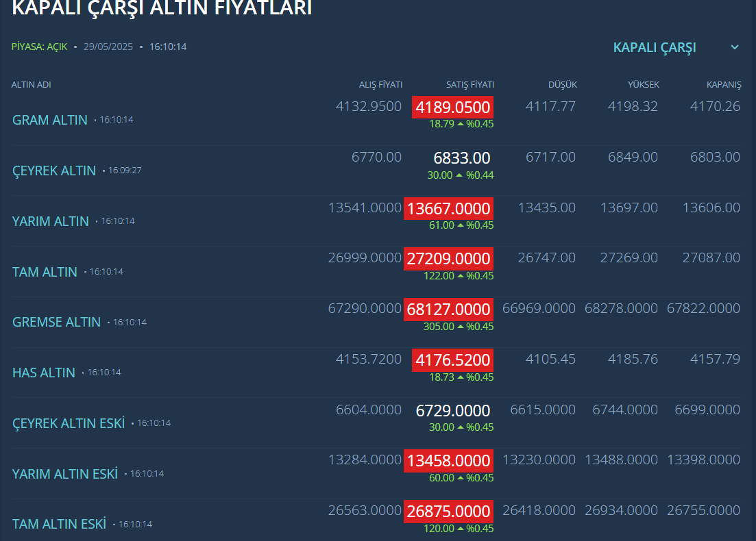Click the PİYASA: AÇIK status label
This screenshot has width=756, height=541.
pos(39,47)
